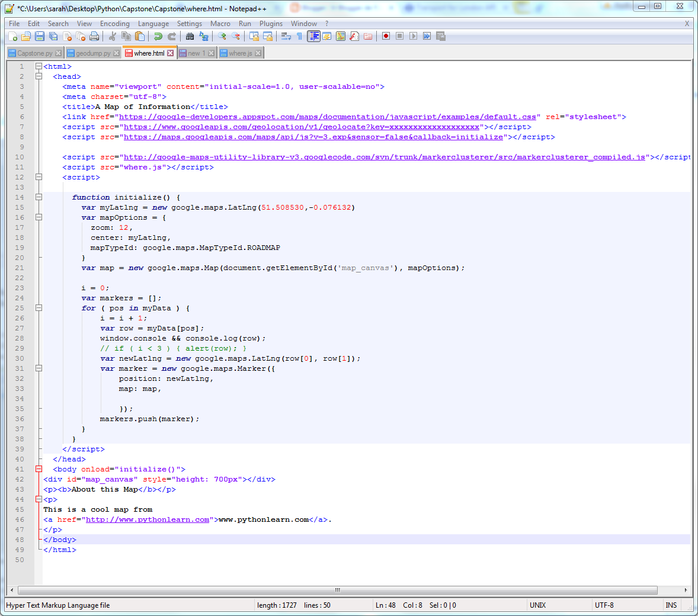The image size is (698, 616).
Task: Click the Redo arrow icon
Action: [172, 37]
